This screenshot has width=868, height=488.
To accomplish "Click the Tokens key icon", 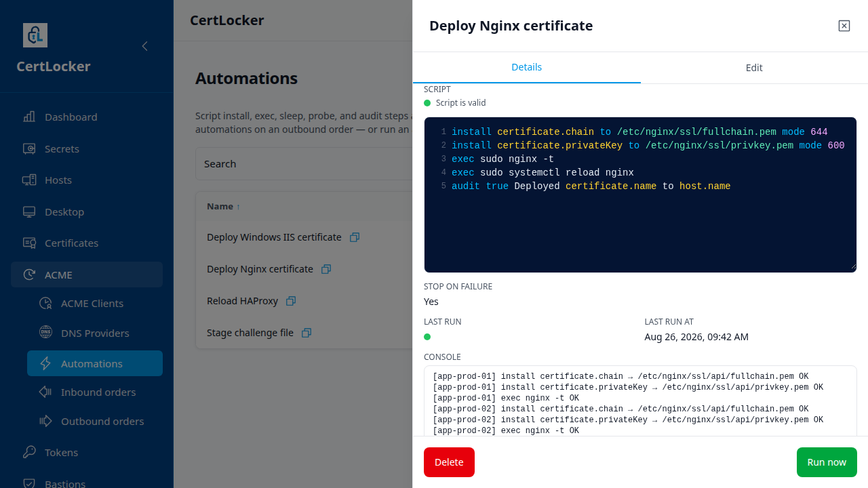I will [29, 452].
